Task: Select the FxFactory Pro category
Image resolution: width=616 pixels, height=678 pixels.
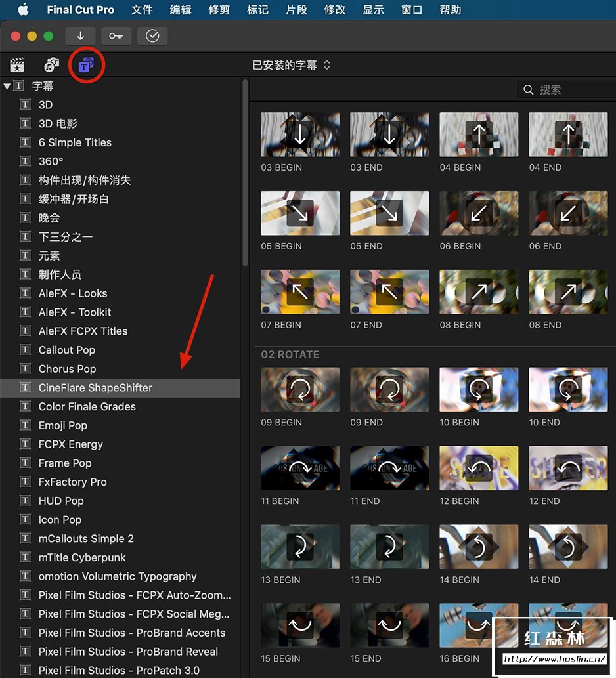Action: (x=120, y=482)
